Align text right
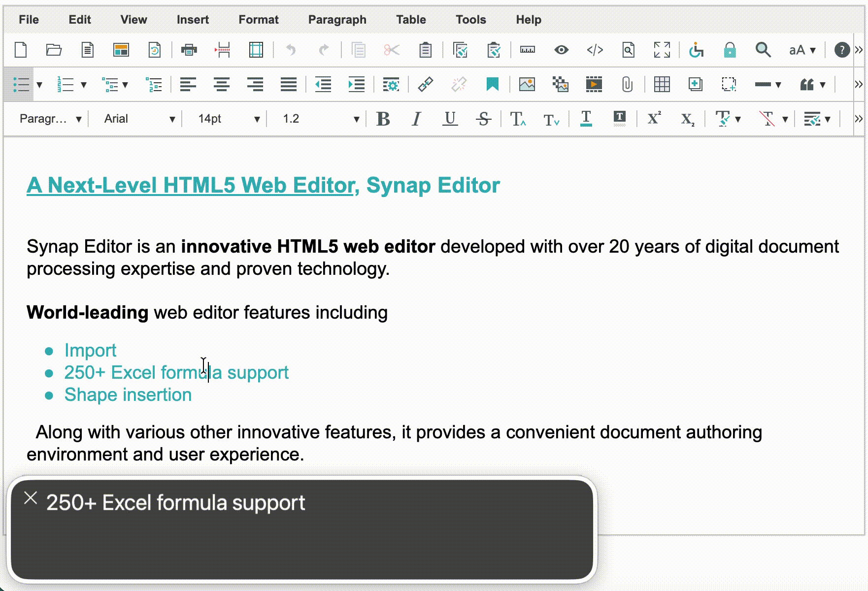 click(x=255, y=85)
